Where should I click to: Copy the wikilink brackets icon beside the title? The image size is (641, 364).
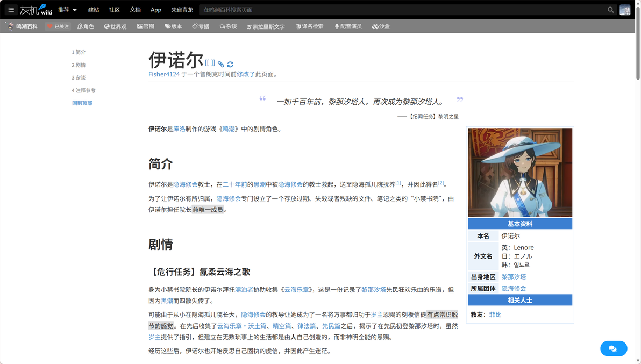point(210,63)
